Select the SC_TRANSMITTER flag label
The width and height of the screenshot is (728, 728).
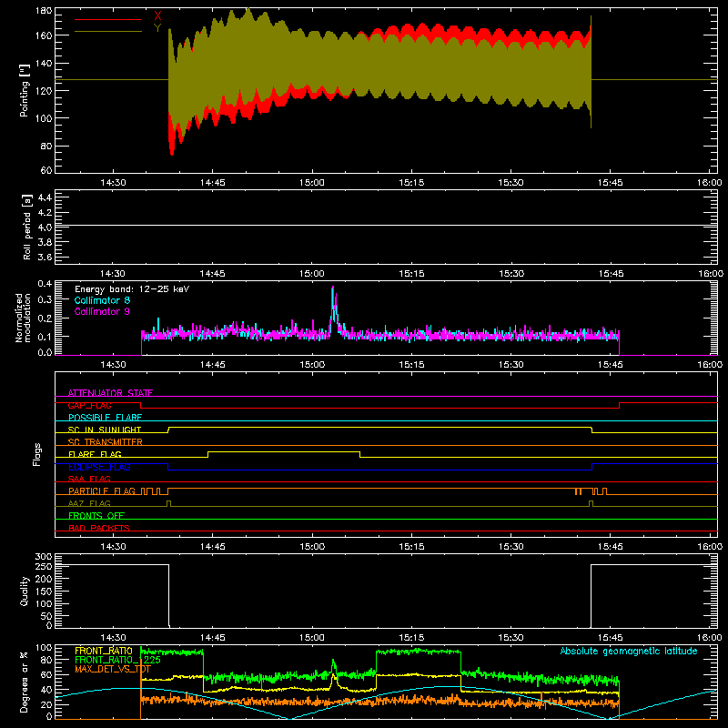tap(106, 442)
